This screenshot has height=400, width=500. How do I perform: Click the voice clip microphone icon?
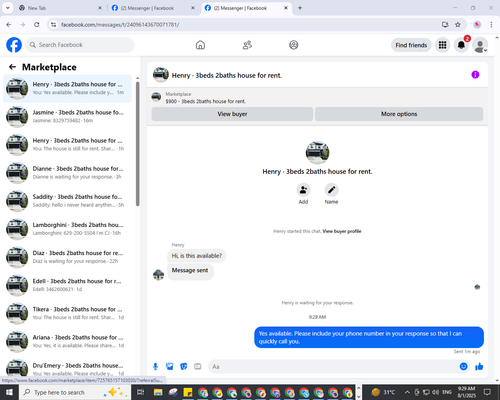click(x=155, y=367)
